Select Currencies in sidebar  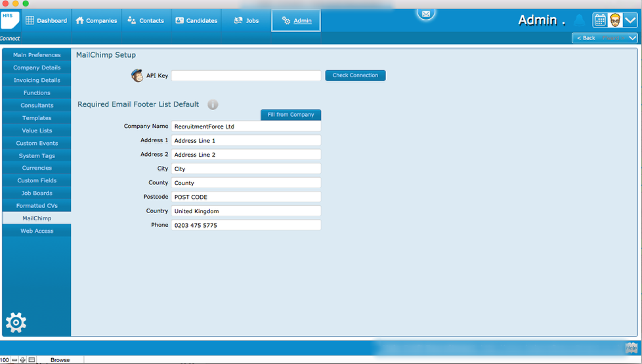pos(37,168)
